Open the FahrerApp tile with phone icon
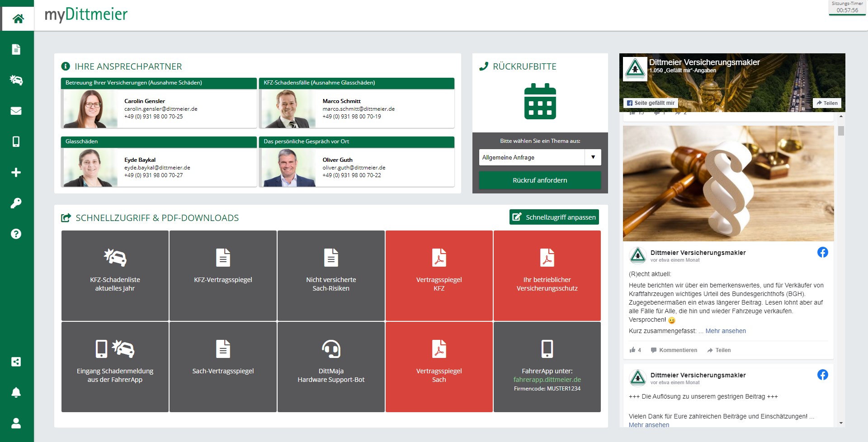This screenshot has height=442, width=868. point(547,367)
